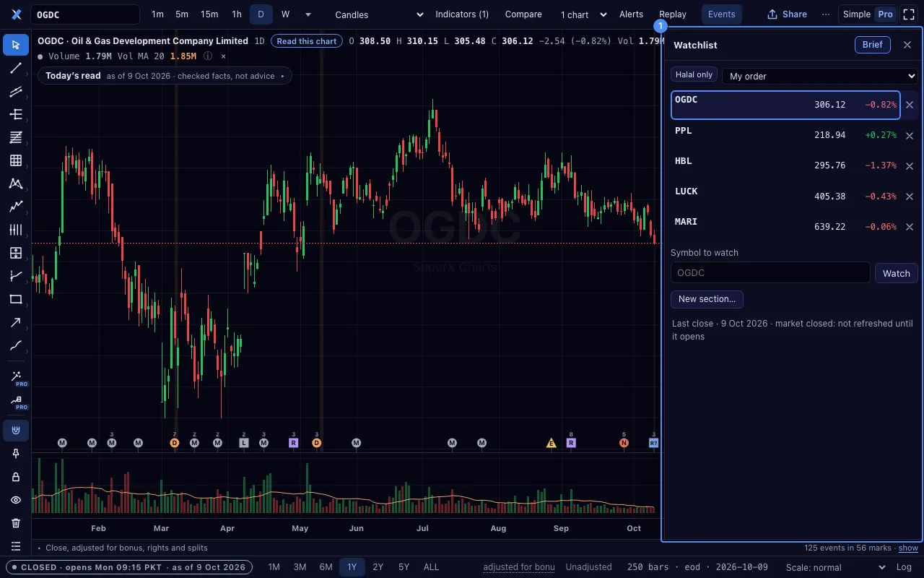Click the Symbol to watch input field
This screenshot has width=924, height=578.
770,273
